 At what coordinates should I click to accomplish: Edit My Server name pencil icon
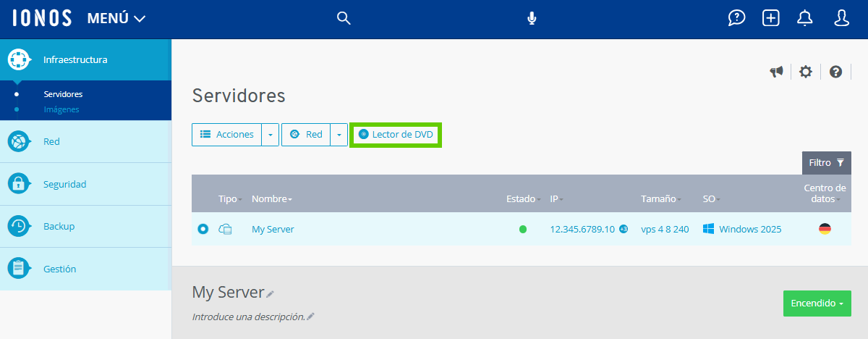click(x=271, y=293)
